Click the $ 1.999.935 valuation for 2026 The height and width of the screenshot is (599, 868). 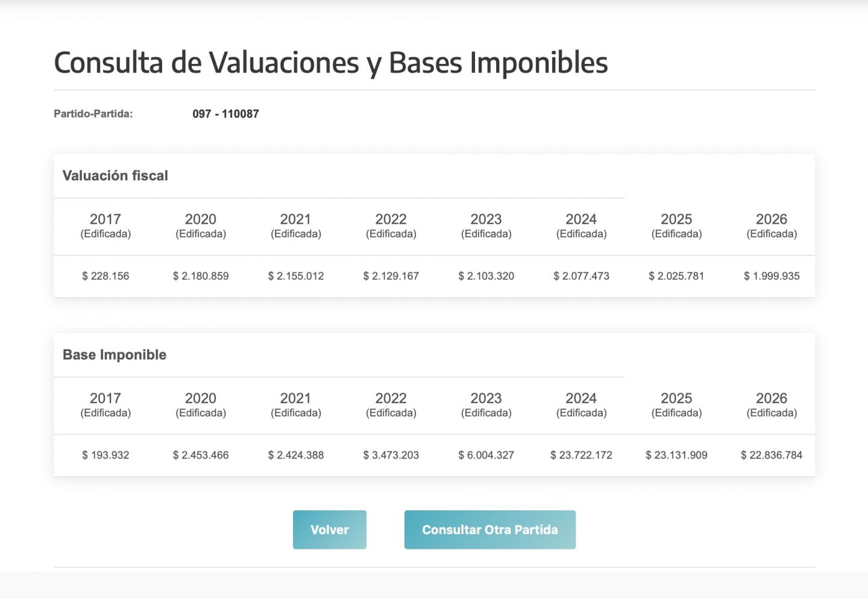[772, 276]
